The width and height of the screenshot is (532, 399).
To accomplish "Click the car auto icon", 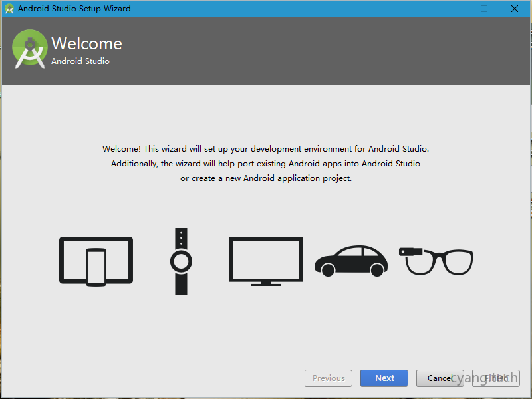I will (351, 261).
